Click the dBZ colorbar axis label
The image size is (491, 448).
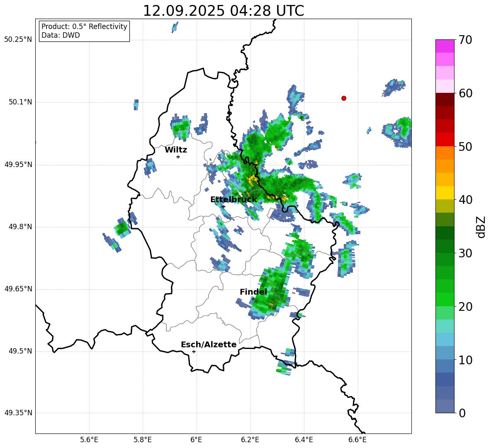(481, 227)
